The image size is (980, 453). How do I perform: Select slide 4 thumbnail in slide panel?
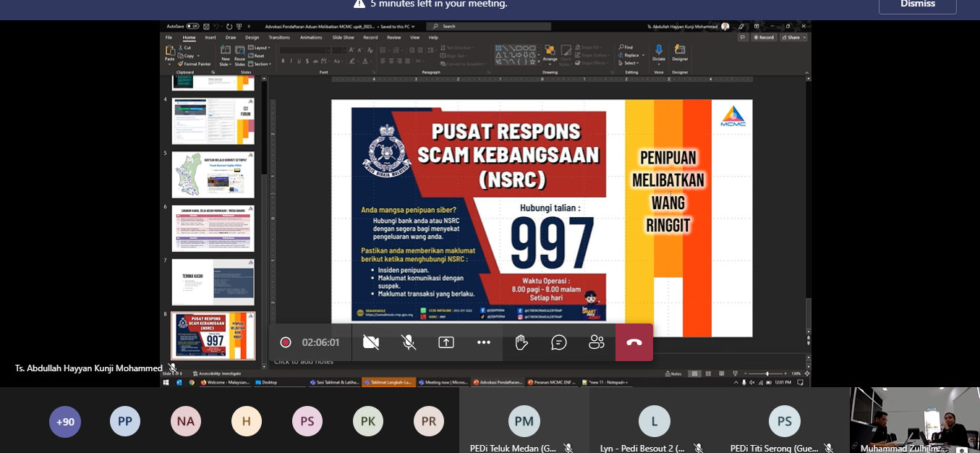click(213, 121)
